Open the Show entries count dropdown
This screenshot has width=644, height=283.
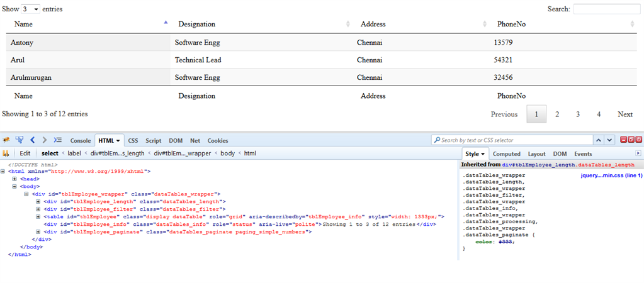point(30,9)
